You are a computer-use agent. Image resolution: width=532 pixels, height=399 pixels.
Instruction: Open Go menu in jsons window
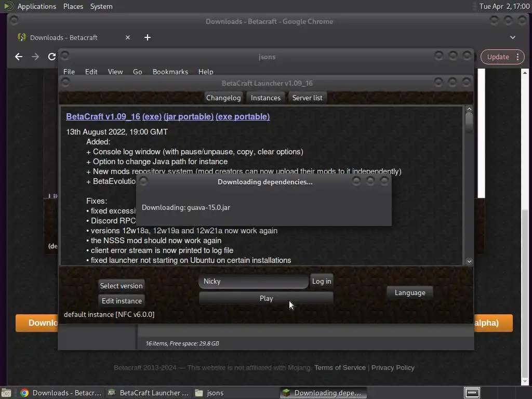137,72
